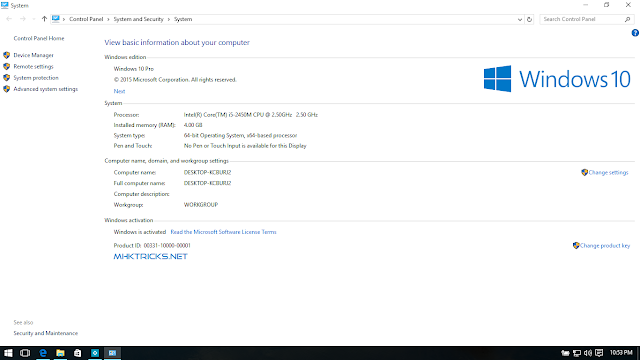Click shield icon beside Change settings
This screenshot has height=360, width=640.
click(x=584, y=172)
